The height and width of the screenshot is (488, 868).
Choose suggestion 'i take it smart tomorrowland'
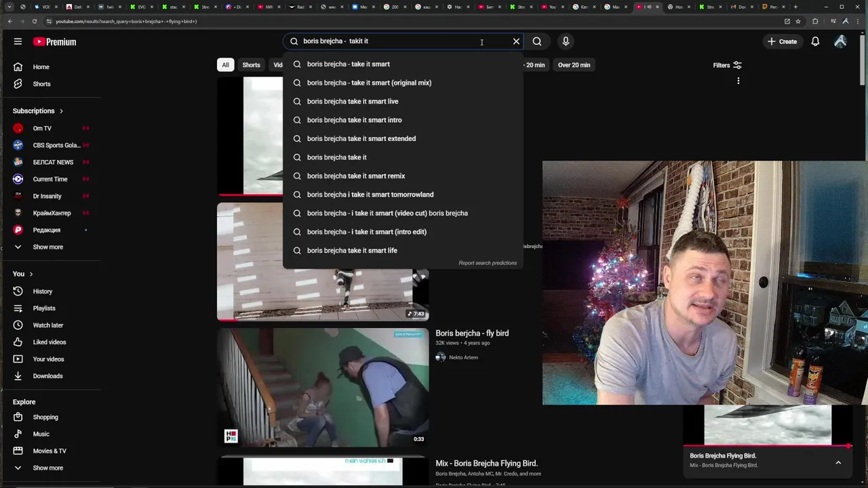403,195
